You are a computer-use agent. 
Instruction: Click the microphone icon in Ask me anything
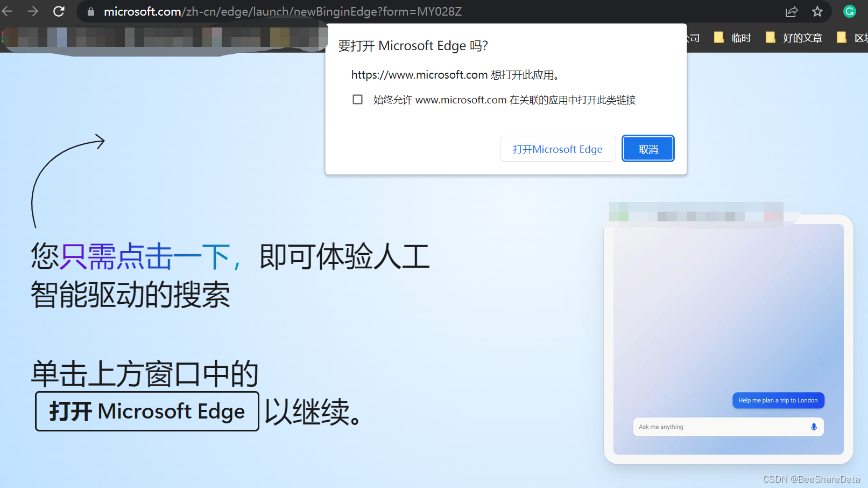814,427
